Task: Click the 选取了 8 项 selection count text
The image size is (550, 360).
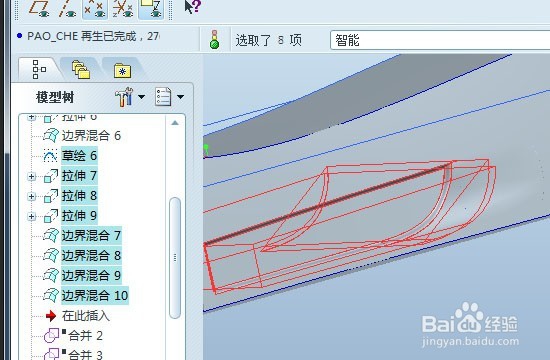Action: pyautogui.click(x=269, y=40)
